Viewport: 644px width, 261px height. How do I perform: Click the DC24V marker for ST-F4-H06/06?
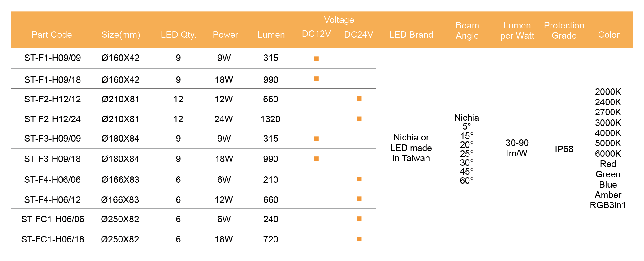[x=359, y=179]
